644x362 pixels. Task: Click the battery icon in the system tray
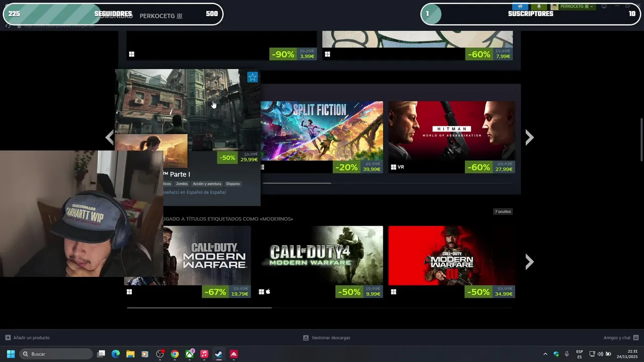pos(608,354)
